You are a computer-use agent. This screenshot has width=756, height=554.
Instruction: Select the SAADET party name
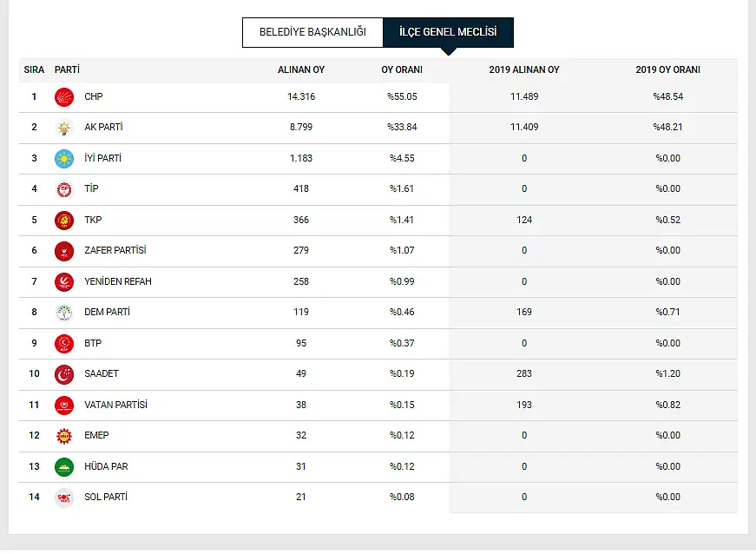pyautogui.click(x=102, y=373)
